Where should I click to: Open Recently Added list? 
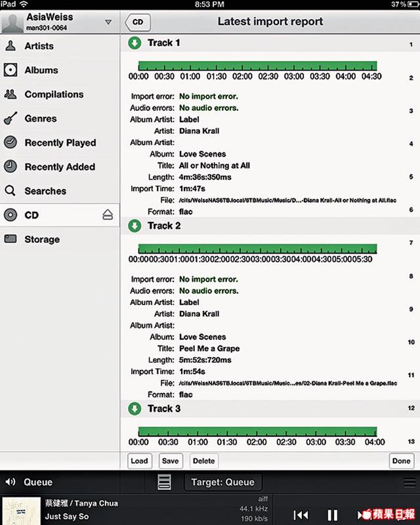tap(60, 167)
